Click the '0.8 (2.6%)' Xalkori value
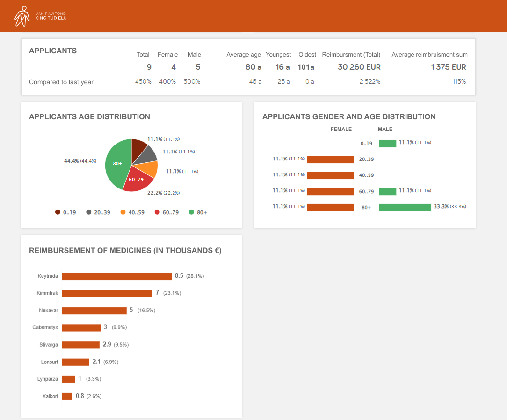The width and height of the screenshot is (507, 420). click(x=88, y=396)
